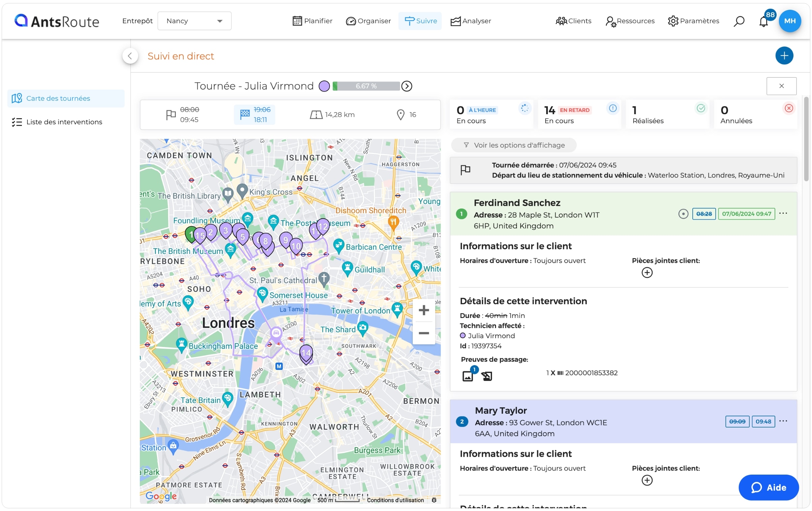Click map marker 12
Viewport: 812px width, 511px height.
tap(323, 227)
